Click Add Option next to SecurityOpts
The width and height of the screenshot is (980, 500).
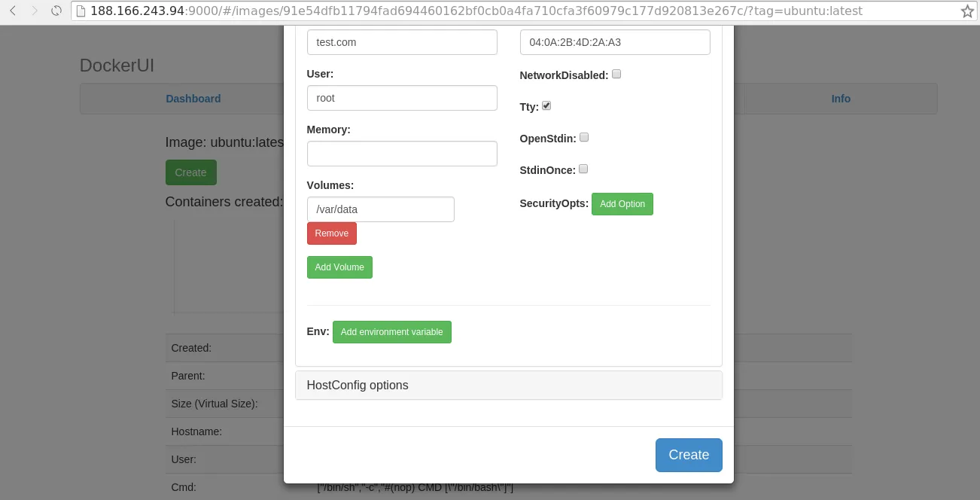[x=622, y=203]
